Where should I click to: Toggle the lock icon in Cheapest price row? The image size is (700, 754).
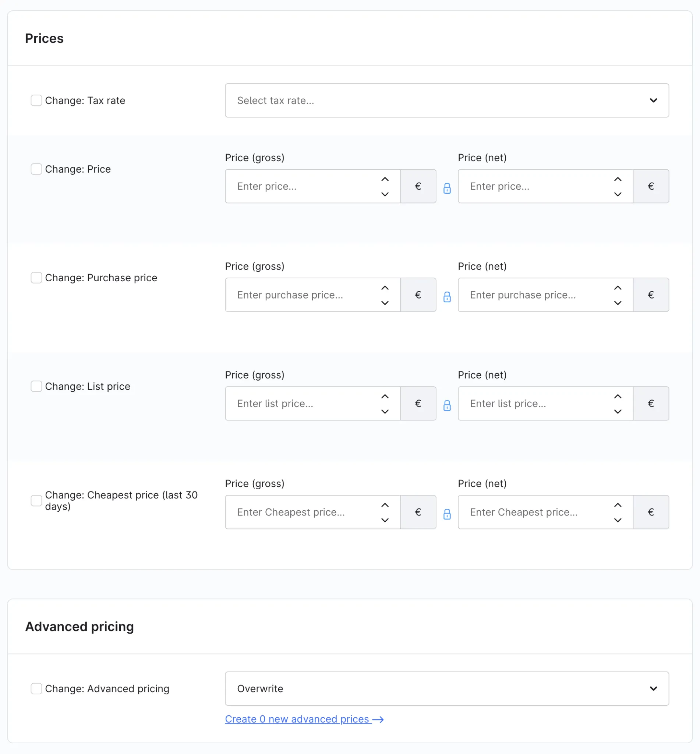click(x=447, y=514)
